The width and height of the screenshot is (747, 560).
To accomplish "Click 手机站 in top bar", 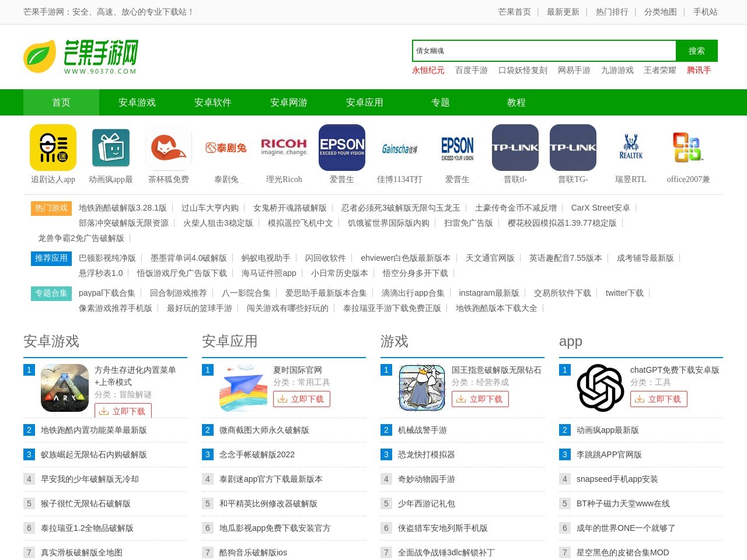I will [x=706, y=12].
